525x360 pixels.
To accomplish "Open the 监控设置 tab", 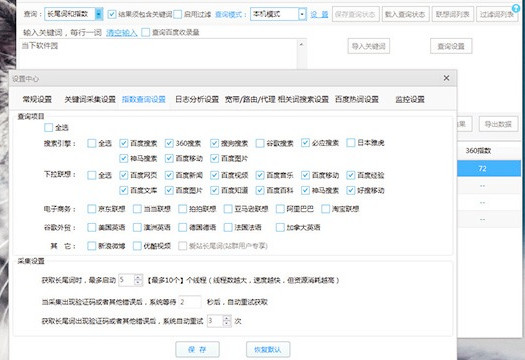I will 410,99.
